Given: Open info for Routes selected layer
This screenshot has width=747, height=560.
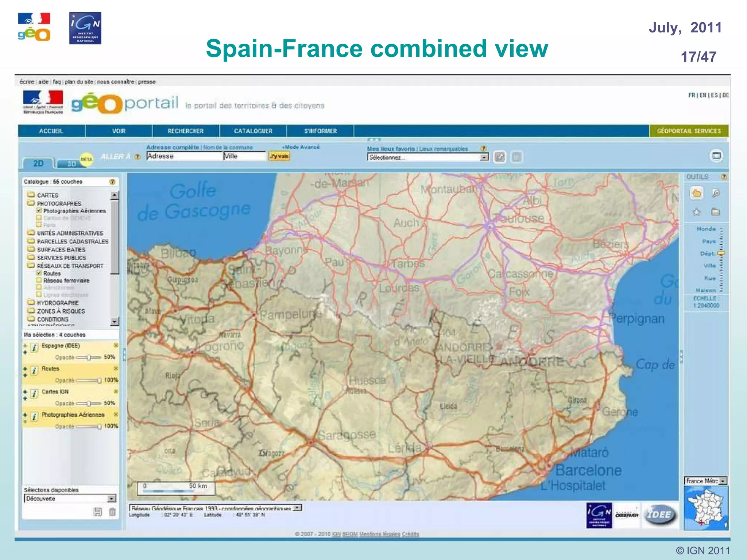Looking at the screenshot, I should (34, 370).
